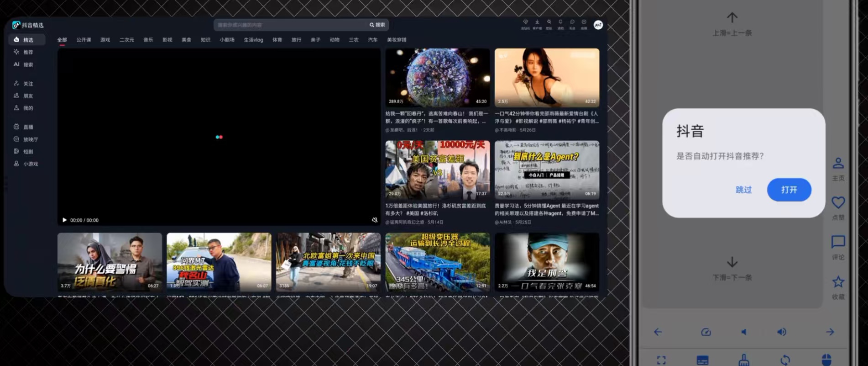Switch to the 影视 tab
The width and height of the screenshot is (868, 366).
tap(167, 40)
